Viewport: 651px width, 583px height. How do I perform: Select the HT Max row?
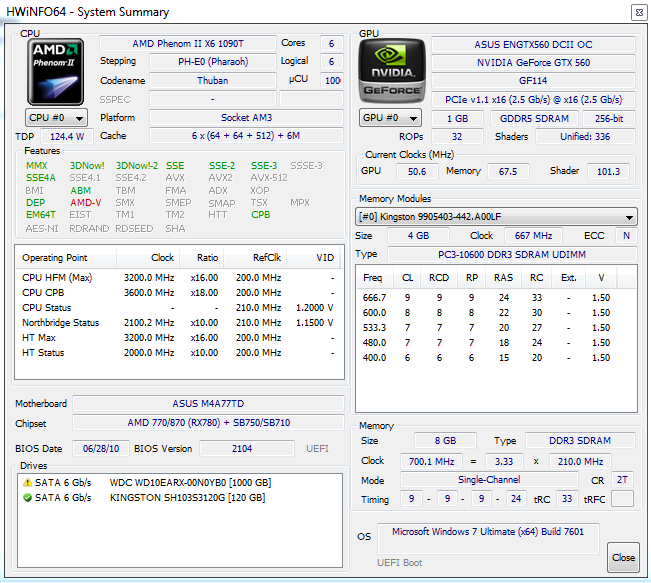(179, 338)
